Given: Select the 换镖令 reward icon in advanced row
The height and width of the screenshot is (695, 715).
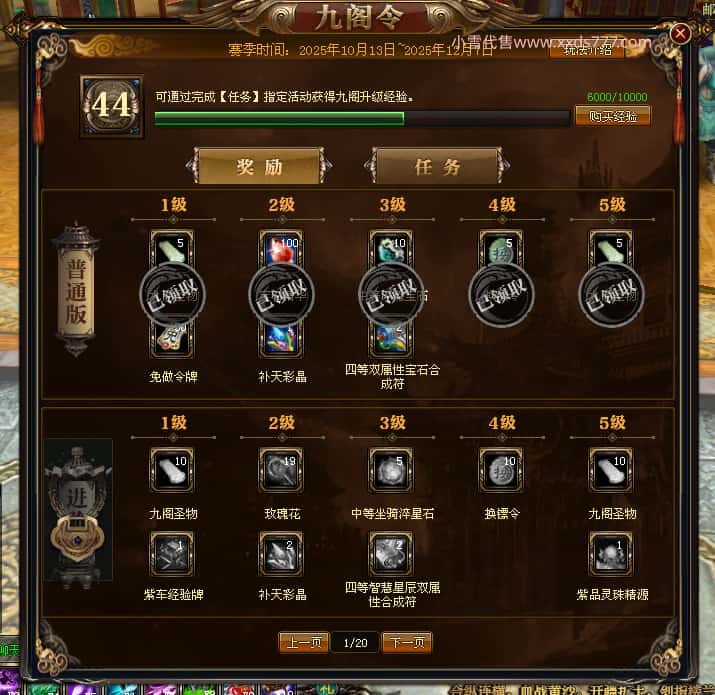Looking at the screenshot, I should pos(501,470).
